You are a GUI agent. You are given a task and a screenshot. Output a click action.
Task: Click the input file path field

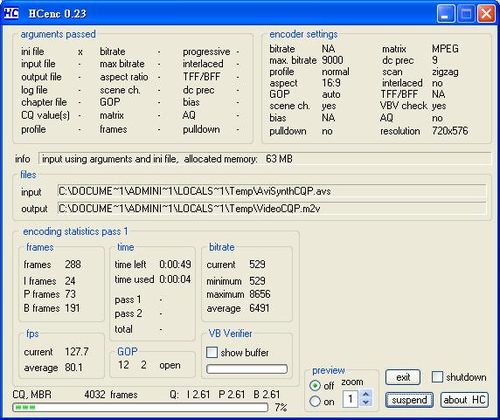[271, 191]
